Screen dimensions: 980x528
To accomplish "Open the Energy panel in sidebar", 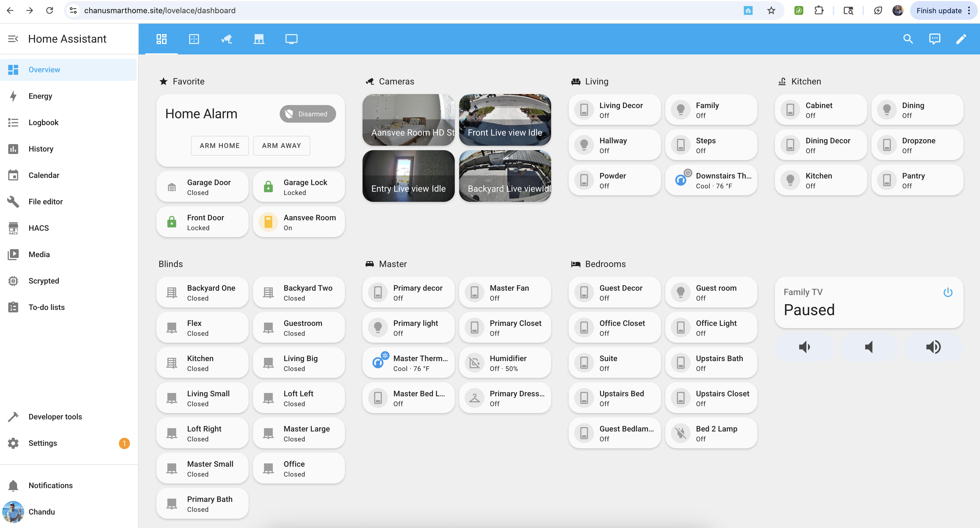I will [x=40, y=96].
